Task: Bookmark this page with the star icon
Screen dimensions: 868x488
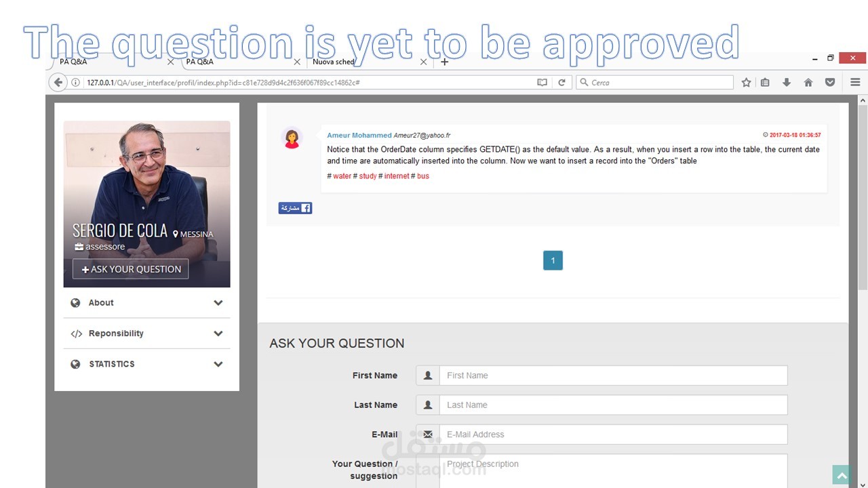Action: 746,83
